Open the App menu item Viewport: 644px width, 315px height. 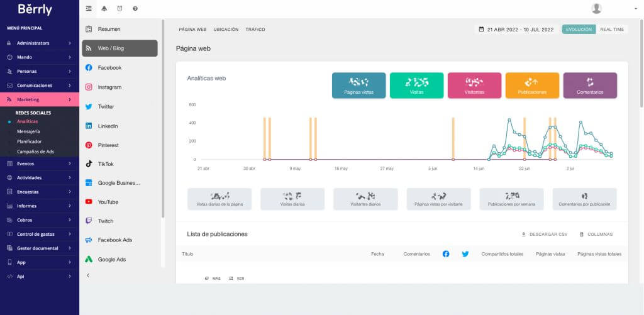[x=40, y=262]
